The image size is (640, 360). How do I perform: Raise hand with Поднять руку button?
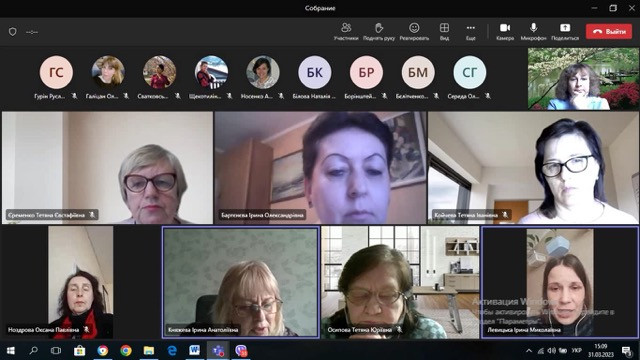pos(379,32)
